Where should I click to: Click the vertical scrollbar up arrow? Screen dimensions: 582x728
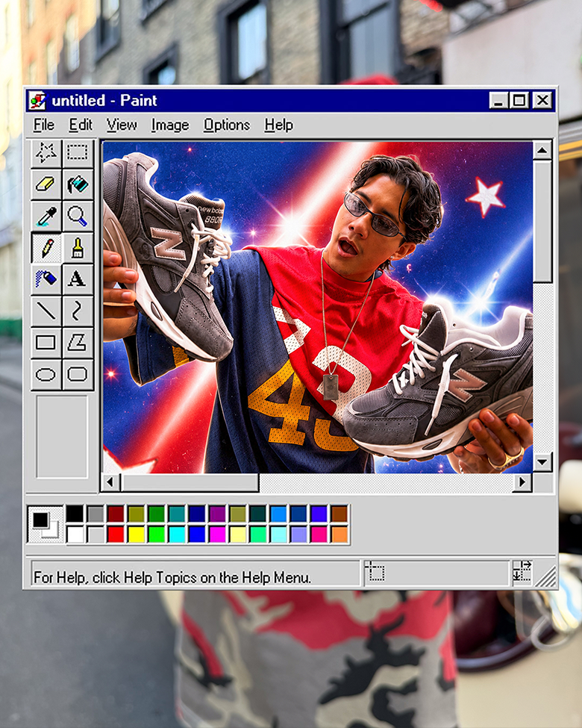click(x=542, y=150)
